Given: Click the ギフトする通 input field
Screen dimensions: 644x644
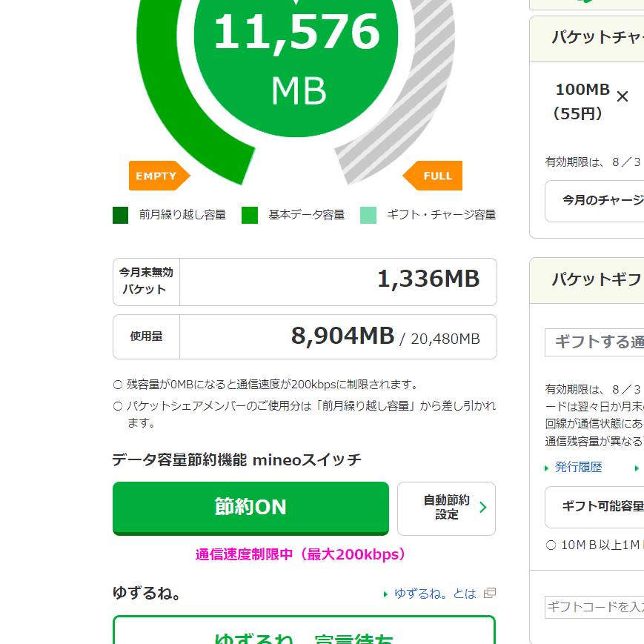Looking at the screenshot, I should pos(594,342).
